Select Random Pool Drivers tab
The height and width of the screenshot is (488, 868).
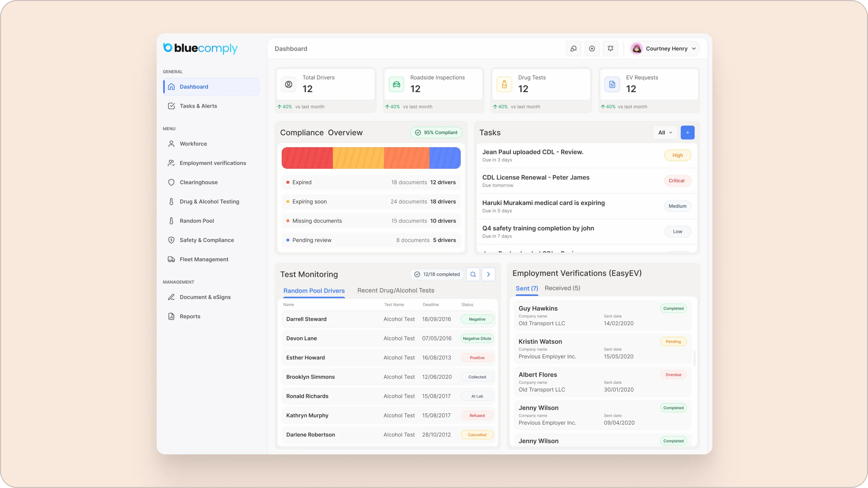(x=314, y=291)
